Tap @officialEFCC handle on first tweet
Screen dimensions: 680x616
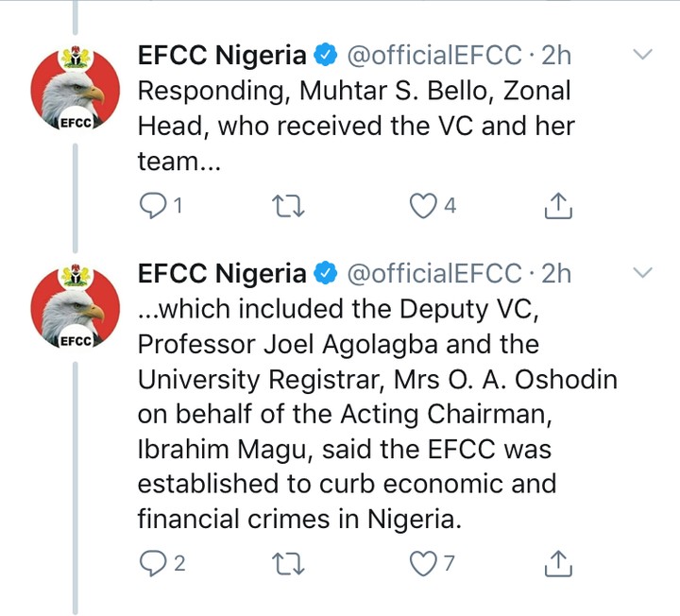434,56
